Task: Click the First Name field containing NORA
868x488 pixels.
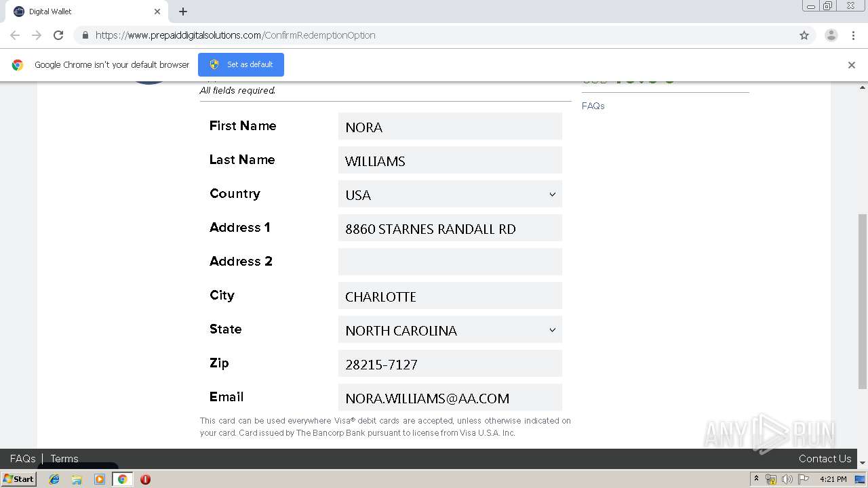Action: pos(450,127)
